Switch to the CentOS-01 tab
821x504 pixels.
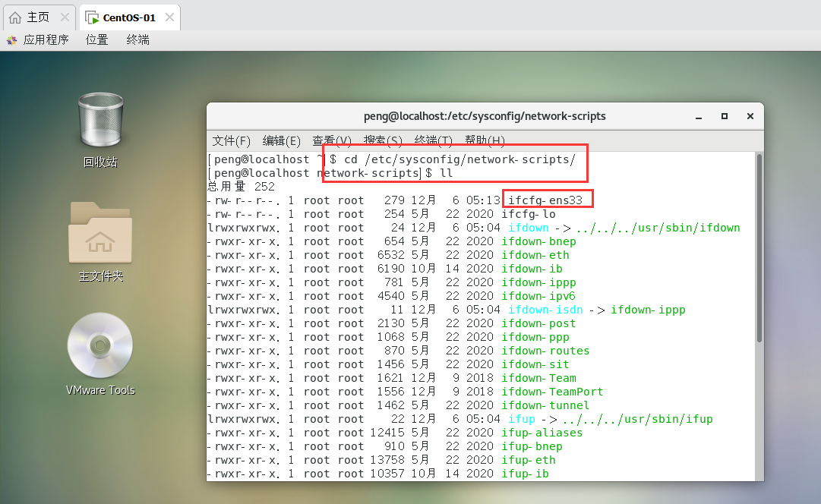pos(129,17)
